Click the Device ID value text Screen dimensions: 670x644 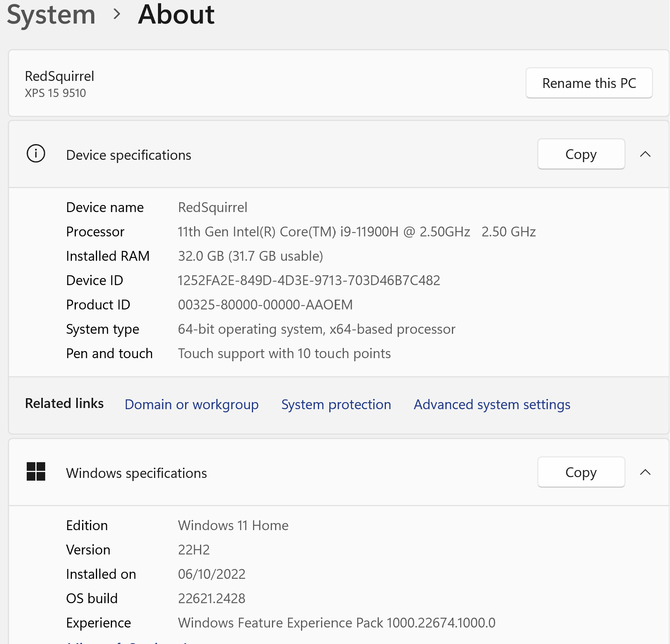(x=309, y=280)
